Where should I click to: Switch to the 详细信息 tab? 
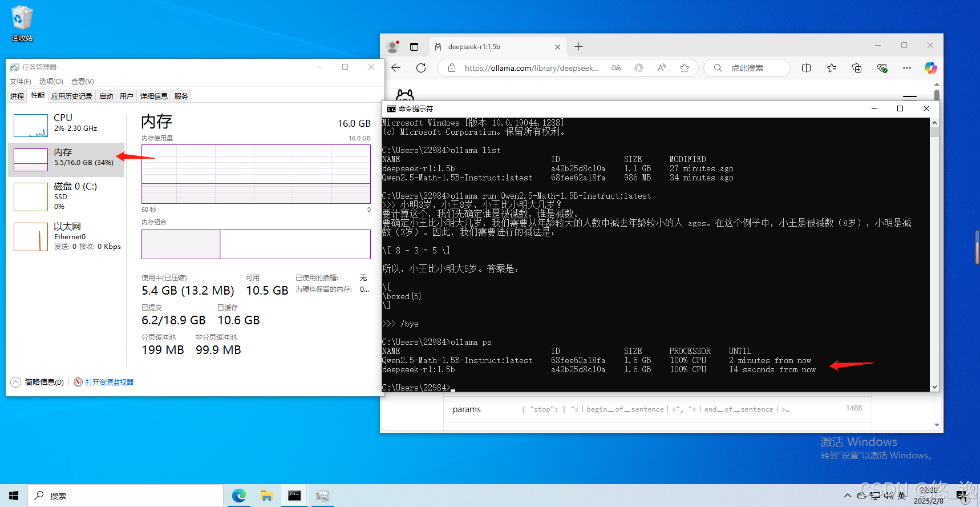click(154, 96)
